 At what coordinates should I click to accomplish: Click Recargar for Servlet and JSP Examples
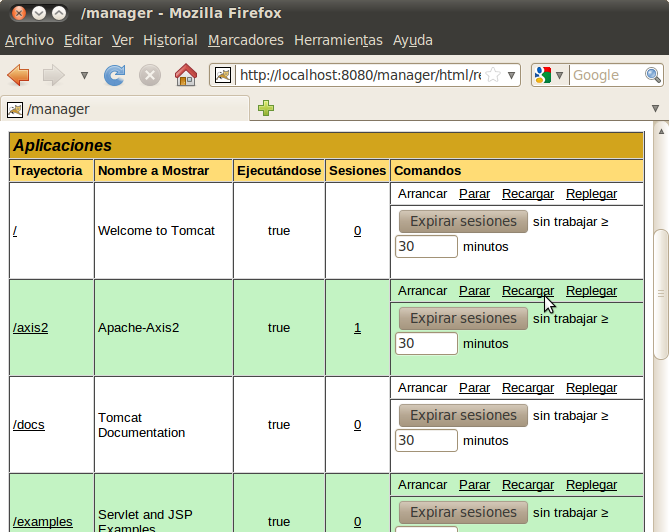tap(528, 485)
